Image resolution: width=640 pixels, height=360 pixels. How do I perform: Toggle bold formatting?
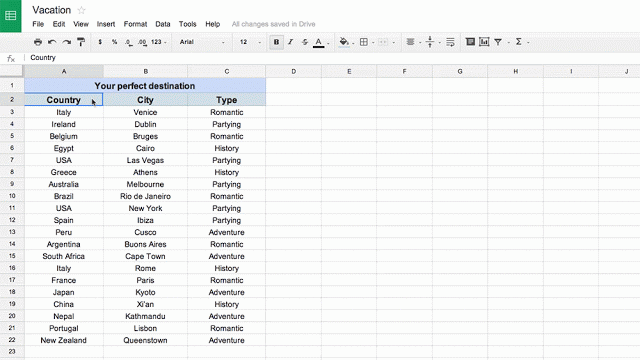[276, 42]
